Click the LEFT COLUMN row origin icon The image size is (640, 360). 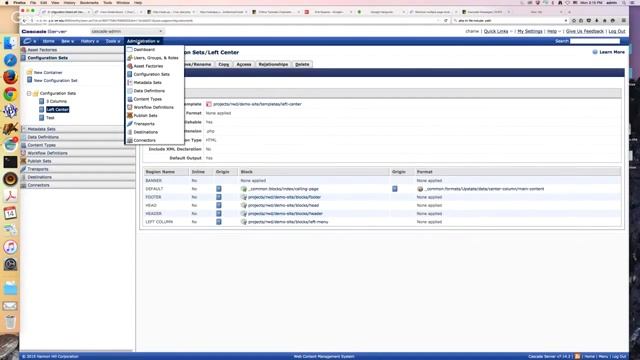click(x=219, y=222)
